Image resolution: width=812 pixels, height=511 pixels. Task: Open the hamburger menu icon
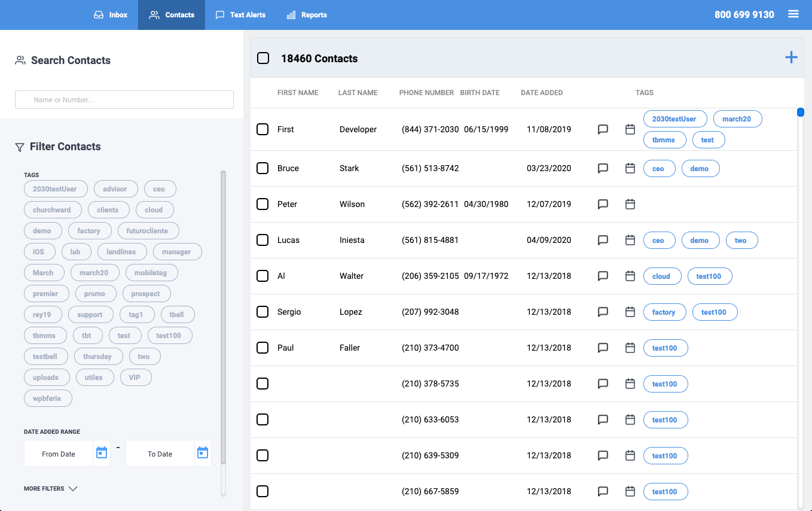pos(793,14)
